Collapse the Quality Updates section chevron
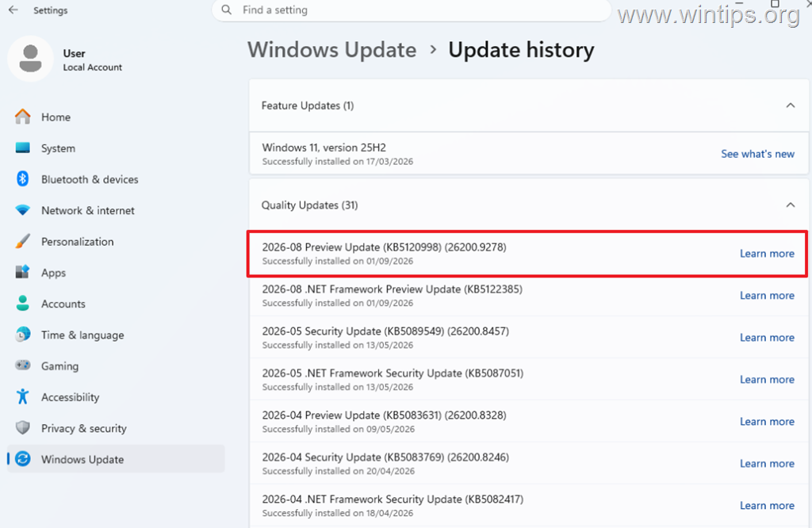The height and width of the screenshot is (528, 812). pyautogui.click(x=791, y=205)
